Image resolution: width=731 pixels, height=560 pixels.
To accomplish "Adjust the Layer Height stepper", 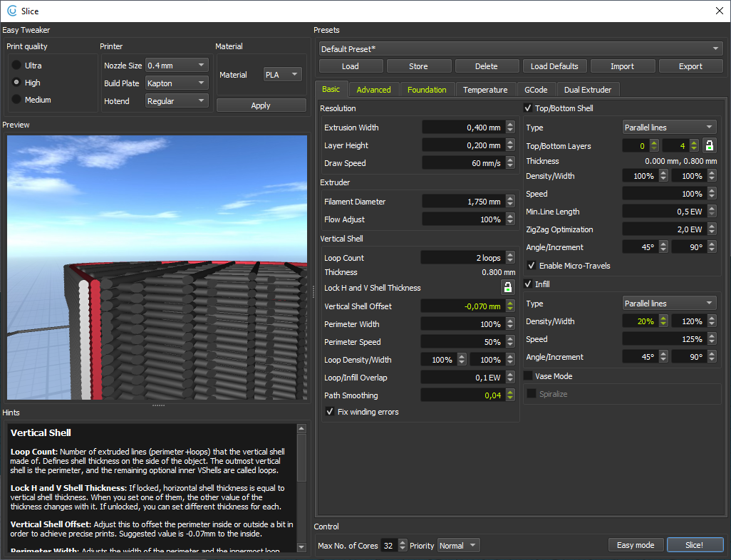I will tap(510, 145).
